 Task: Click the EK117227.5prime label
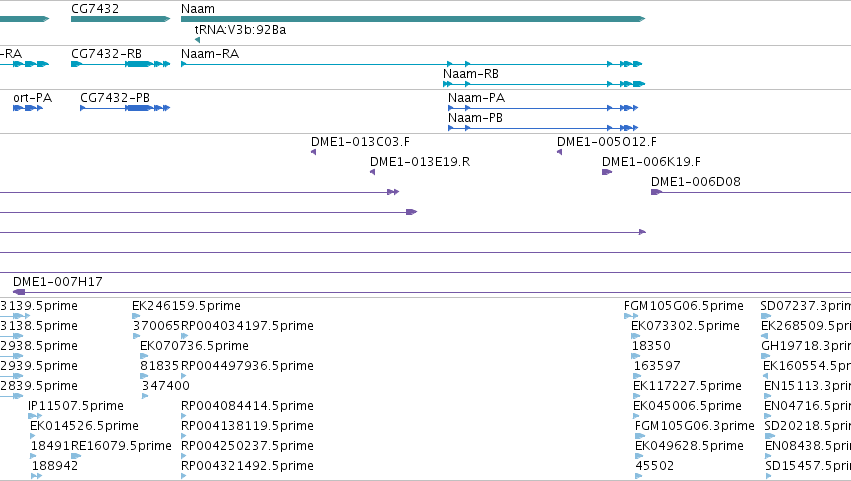688,386
